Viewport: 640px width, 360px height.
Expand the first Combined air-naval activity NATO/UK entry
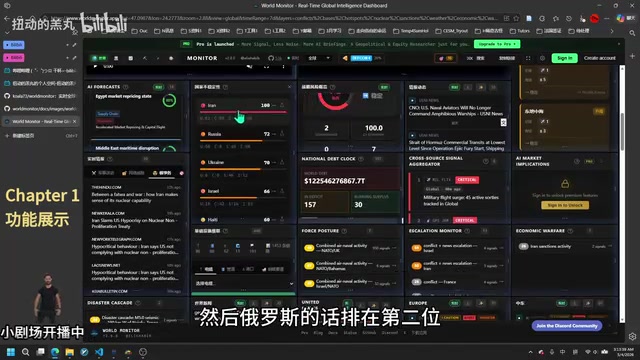tap(350, 248)
